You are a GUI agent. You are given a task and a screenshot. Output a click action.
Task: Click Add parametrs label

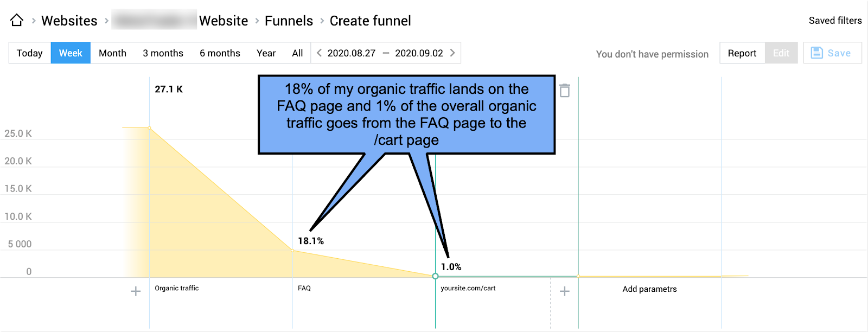click(649, 289)
